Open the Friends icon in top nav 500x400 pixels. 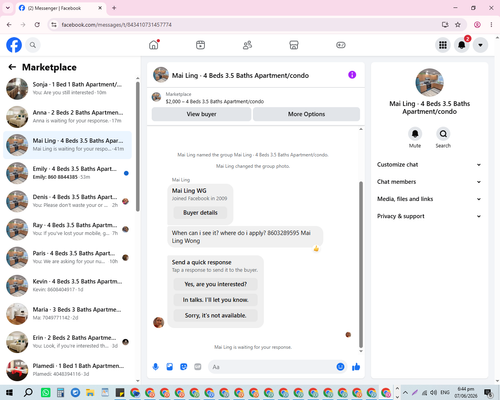click(247, 45)
